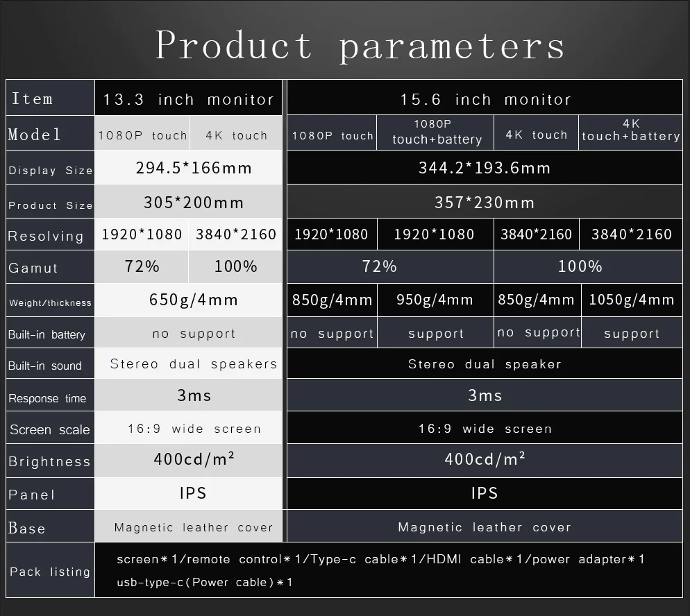Click the 'Brightness' row label

click(49, 462)
